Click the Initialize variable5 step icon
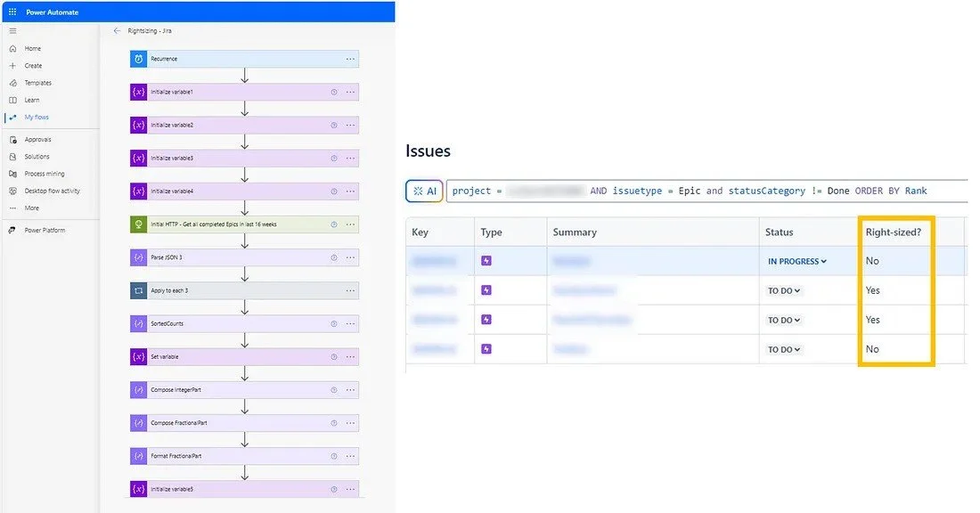This screenshot has width=980, height=513. tap(139, 489)
